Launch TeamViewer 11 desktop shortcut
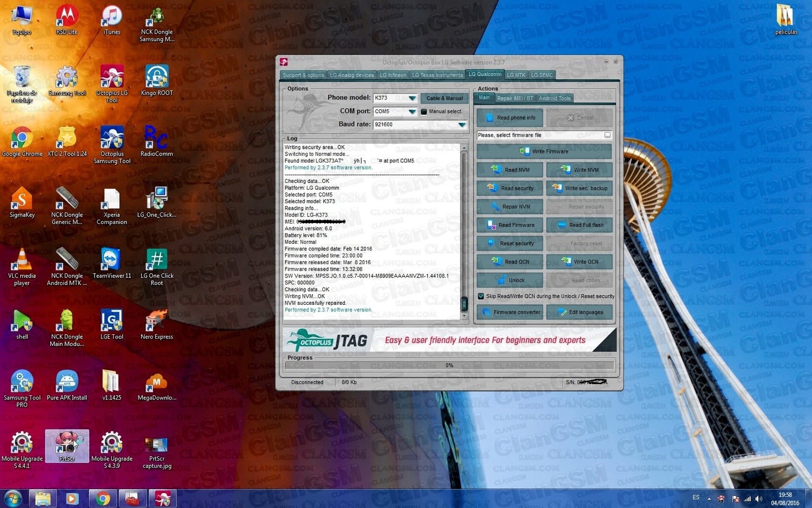The width and height of the screenshot is (812, 508). pyautogui.click(x=112, y=264)
